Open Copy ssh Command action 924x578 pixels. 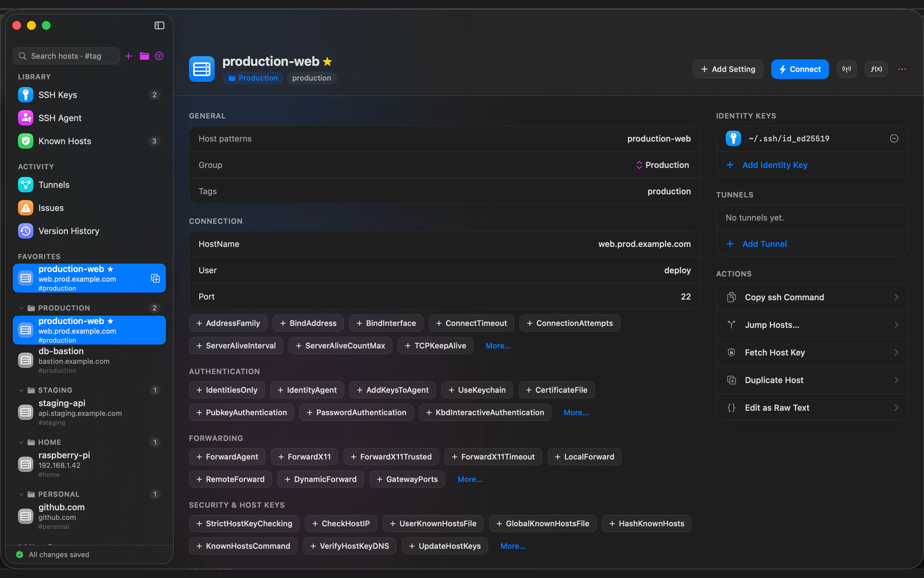[x=812, y=297]
